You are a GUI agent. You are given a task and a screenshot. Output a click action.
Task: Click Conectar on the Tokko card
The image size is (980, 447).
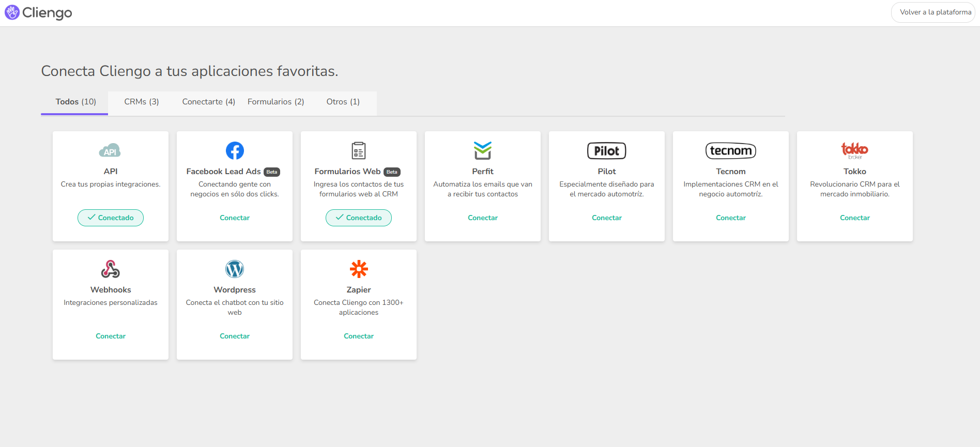pos(855,218)
